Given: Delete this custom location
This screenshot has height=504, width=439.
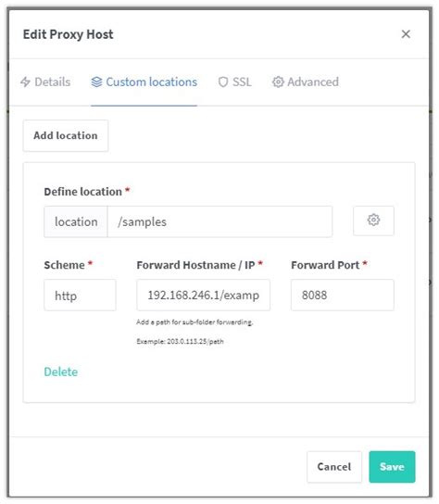Looking at the screenshot, I should pyautogui.click(x=61, y=372).
